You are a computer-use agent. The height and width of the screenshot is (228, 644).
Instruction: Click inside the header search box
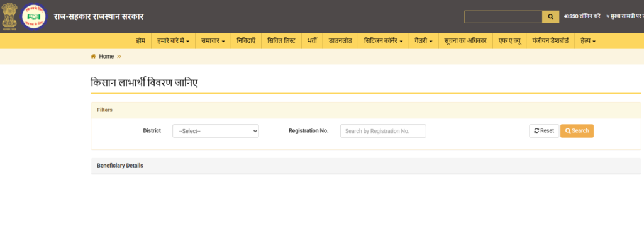[503, 17]
